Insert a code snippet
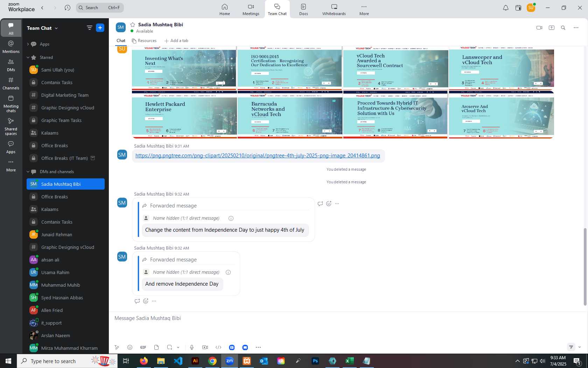This screenshot has width=588, height=368. point(218,347)
